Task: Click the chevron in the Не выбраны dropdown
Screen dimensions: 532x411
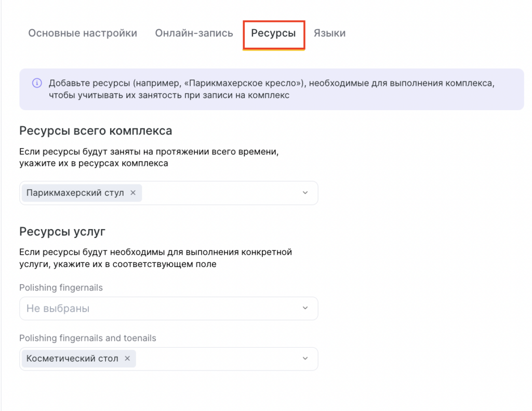Action: tap(305, 308)
